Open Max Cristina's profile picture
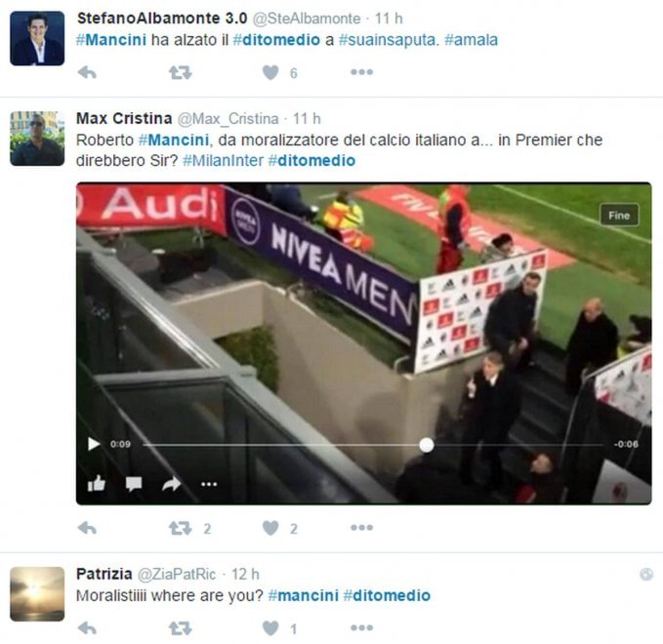 pyautogui.click(x=37, y=139)
